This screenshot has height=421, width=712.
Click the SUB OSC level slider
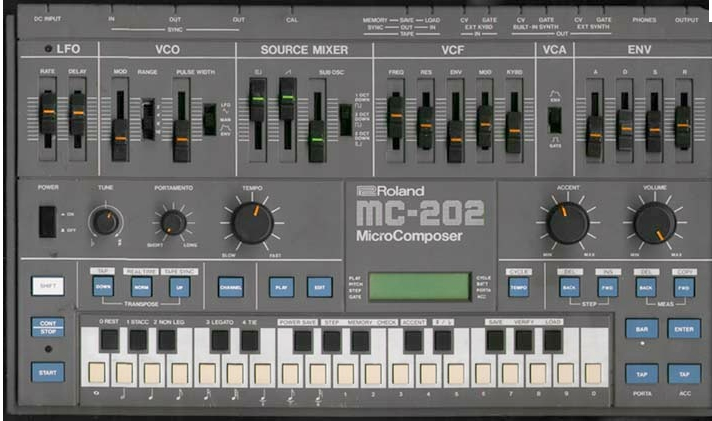pyautogui.click(x=317, y=141)
